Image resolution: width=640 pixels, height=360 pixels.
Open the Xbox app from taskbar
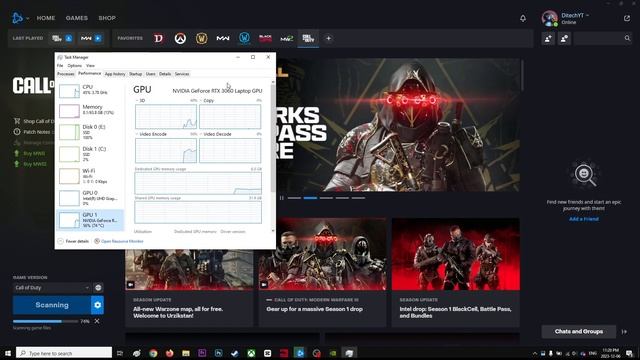251,353
